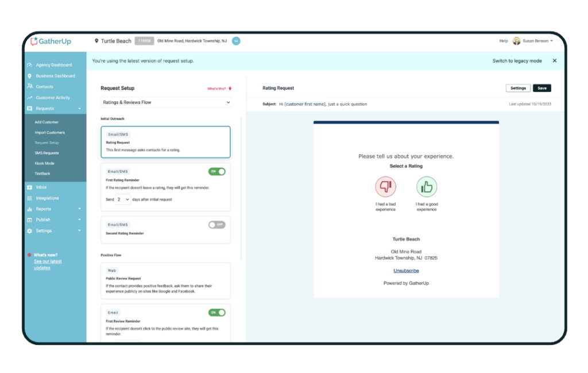Close the latest version banner
This screenshot has height=373, width=588.
554,60
